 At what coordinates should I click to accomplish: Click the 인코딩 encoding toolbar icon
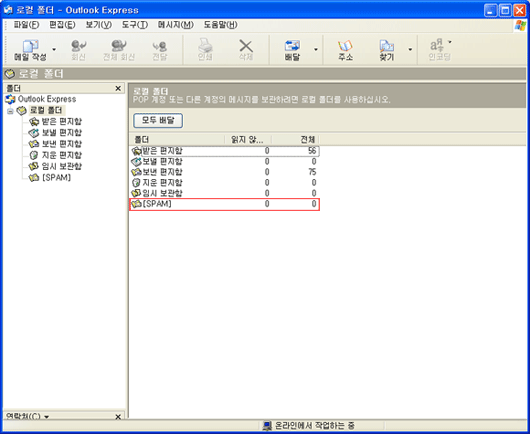pyautogui.click(x=437, y=46)
